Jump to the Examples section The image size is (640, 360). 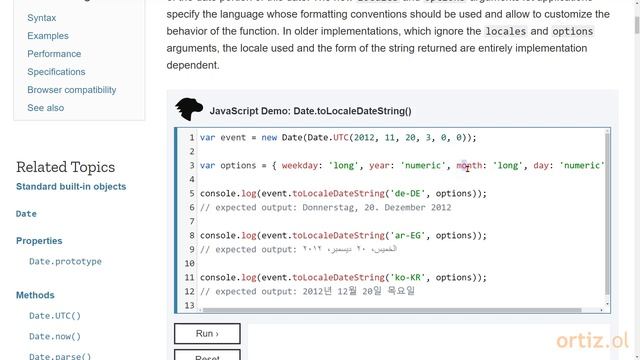click(x=48, y=36)
